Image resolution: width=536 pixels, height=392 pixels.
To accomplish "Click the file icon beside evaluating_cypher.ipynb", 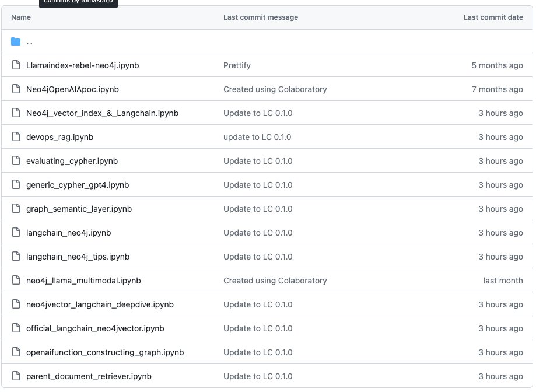I will (16, 160).
